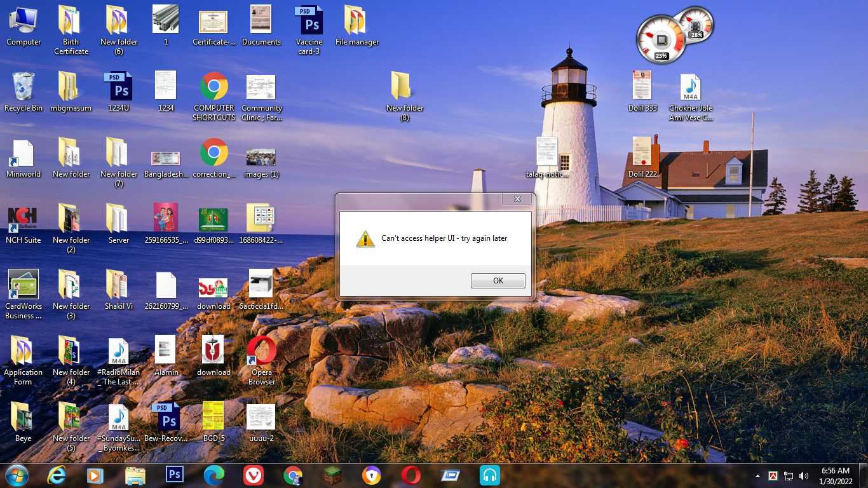This screenshot has width=868, height=488.
Task: Select the mbgmasum folder
Action: pyautogui.click(x=71, y=91)
